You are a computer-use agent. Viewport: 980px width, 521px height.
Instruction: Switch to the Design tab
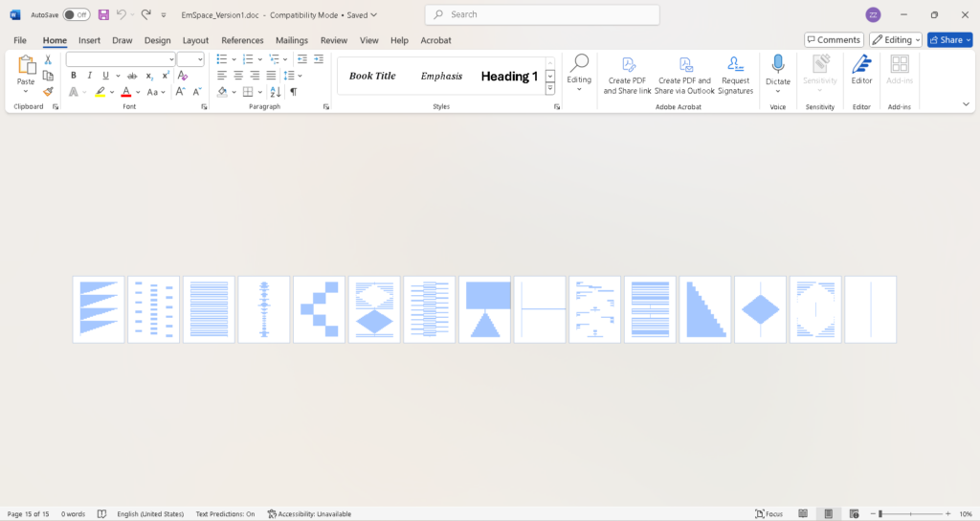coord(158,40)
